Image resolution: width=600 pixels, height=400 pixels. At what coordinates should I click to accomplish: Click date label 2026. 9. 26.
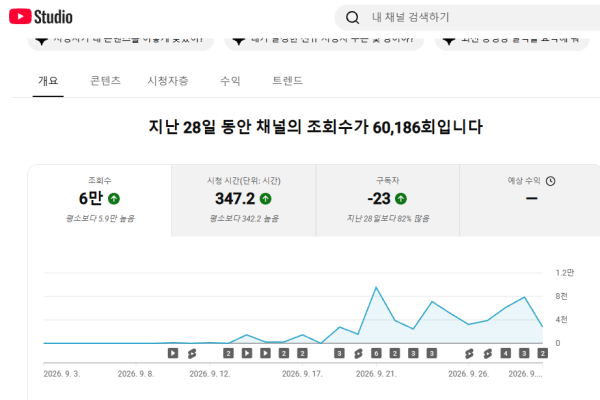click(x=469, y=374)
